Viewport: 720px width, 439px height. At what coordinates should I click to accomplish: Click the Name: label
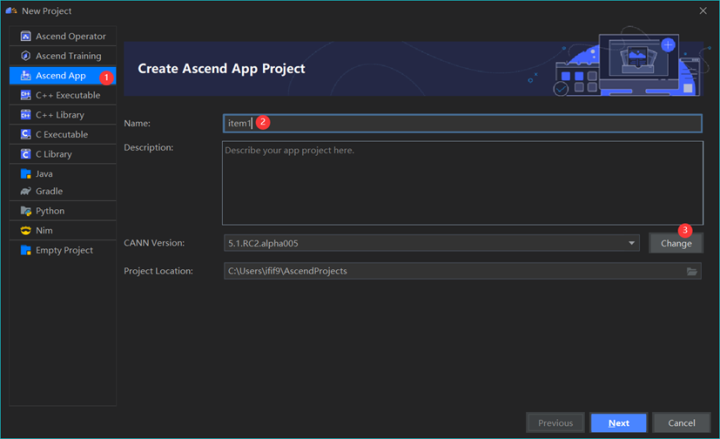pyautogui.click(x=137, y=123)
